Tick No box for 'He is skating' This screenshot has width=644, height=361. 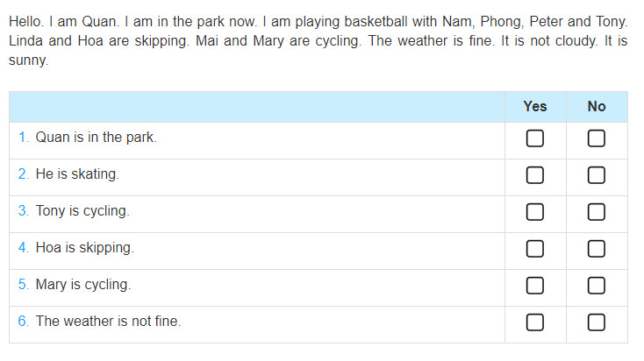click(x=597, y=175)
